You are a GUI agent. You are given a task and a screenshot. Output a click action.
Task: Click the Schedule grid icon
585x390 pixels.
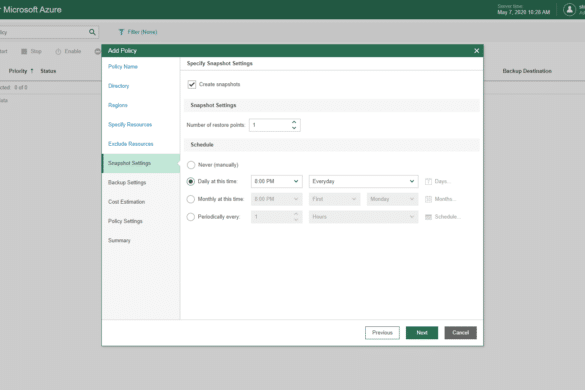pos(428,217)
